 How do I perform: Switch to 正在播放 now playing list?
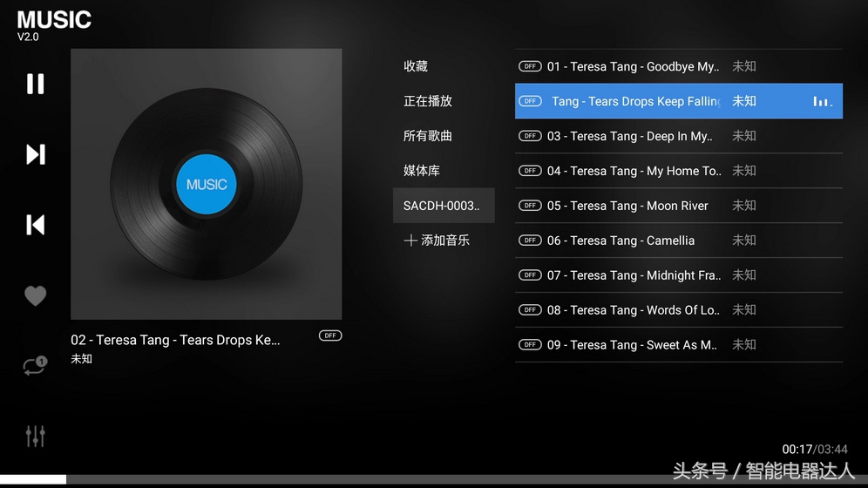pyautogui.click(x=428, y=101)
